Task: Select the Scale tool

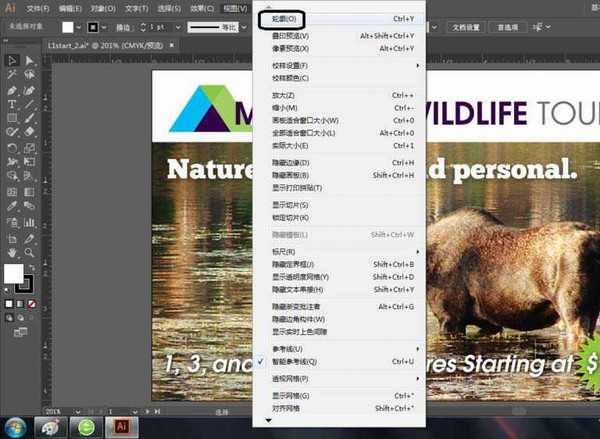Action: [x=29, y=148]
